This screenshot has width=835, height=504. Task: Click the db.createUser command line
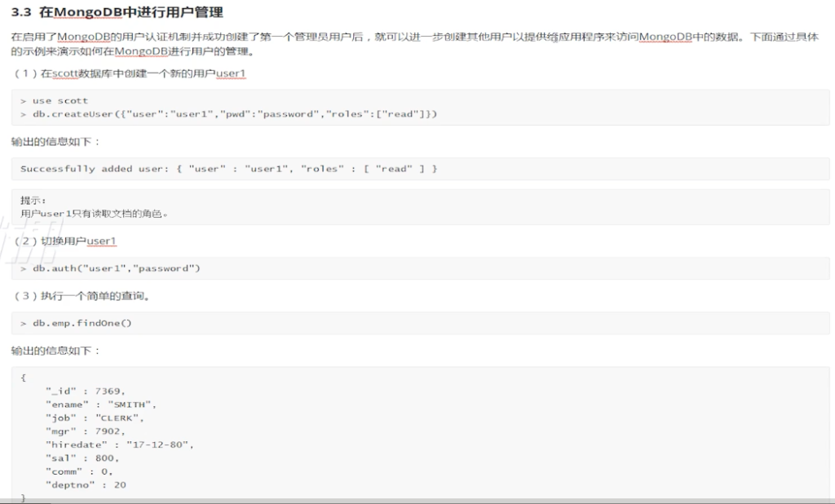click(228, 114)
